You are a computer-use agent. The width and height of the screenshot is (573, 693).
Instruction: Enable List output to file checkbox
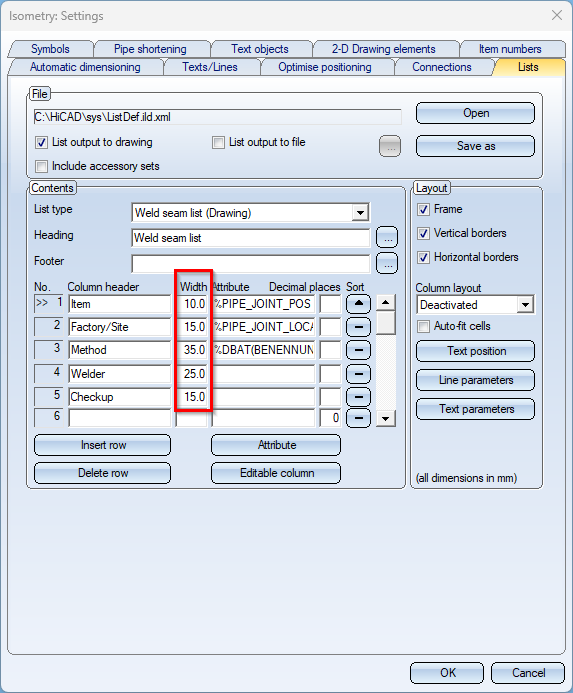[218, 143]
